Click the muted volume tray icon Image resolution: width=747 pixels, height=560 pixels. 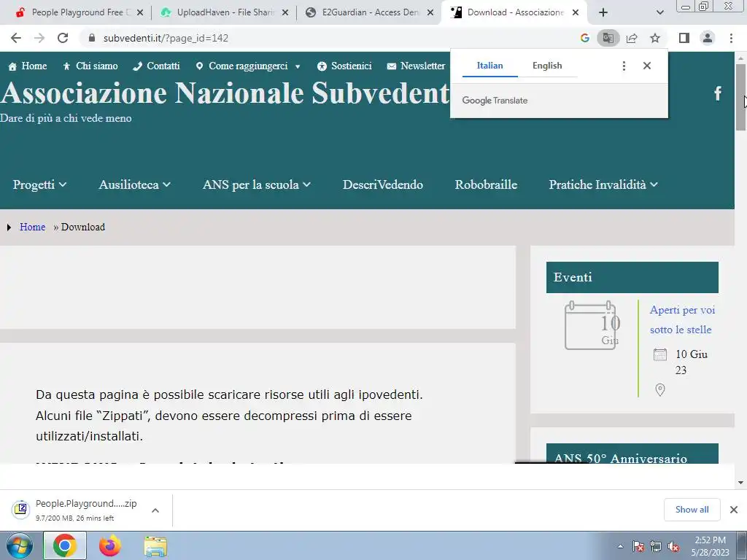coord(673,547)
